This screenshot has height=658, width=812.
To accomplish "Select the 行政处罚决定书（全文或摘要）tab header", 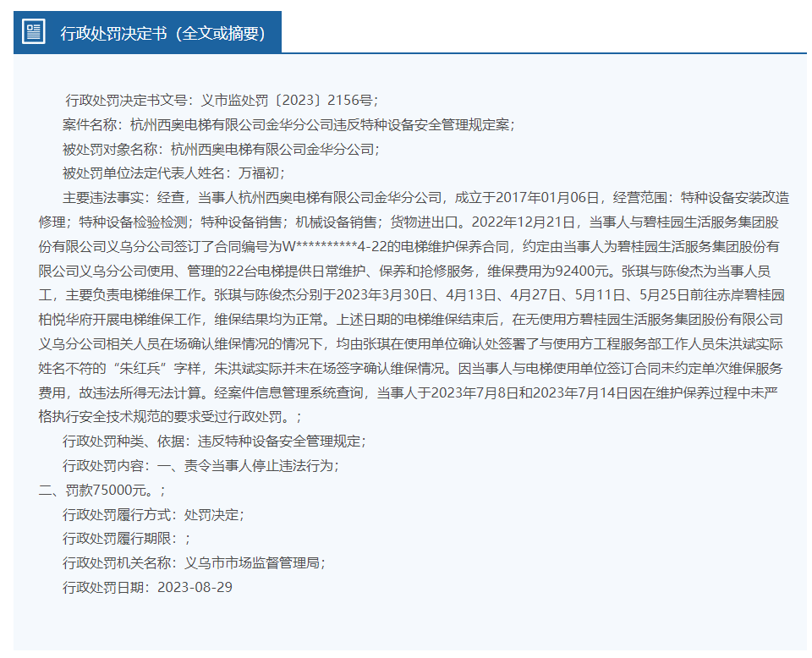I will (x=147, y=32).
